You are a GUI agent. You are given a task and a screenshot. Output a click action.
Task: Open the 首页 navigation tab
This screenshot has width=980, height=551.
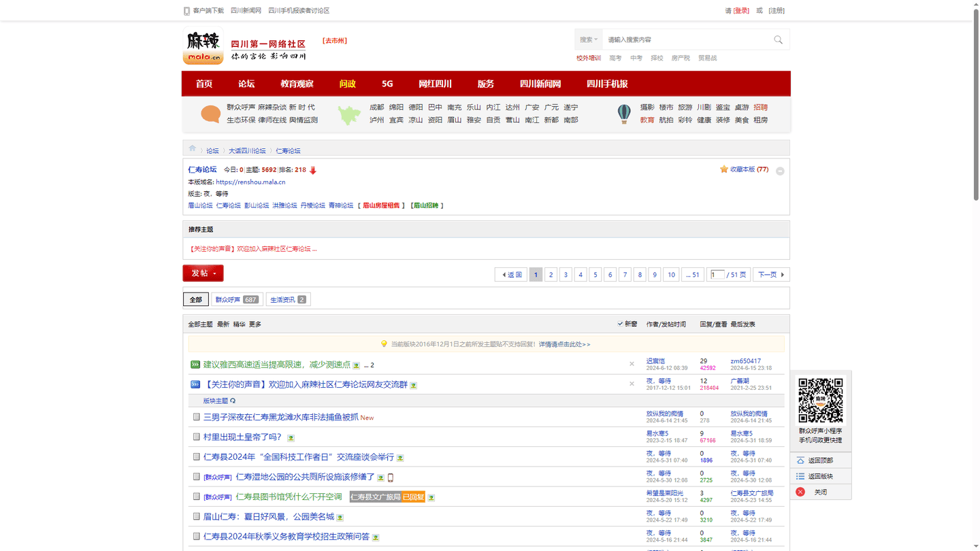204,84
